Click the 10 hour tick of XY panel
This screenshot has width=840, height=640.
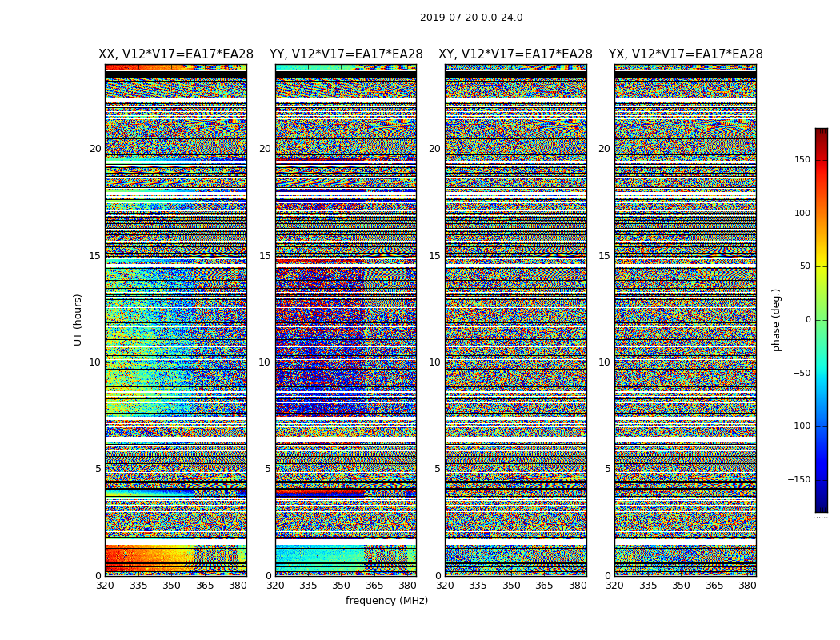pos(434,362)
